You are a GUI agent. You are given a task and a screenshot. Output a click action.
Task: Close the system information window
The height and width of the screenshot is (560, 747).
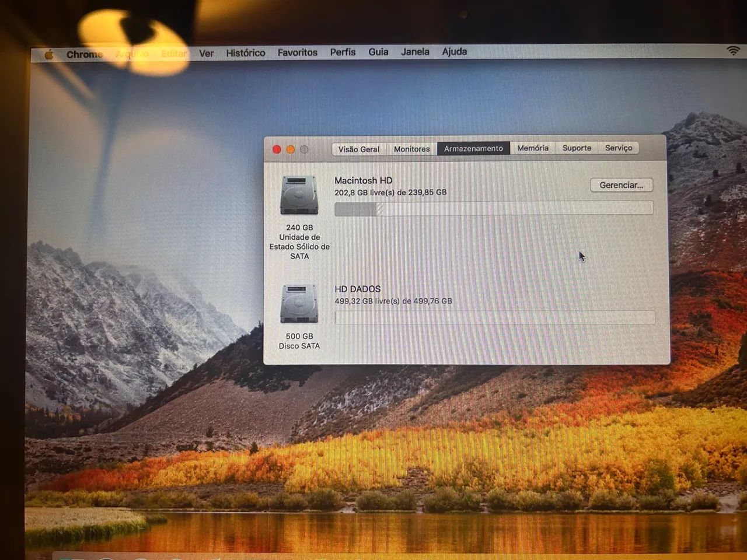pos(277,149)
